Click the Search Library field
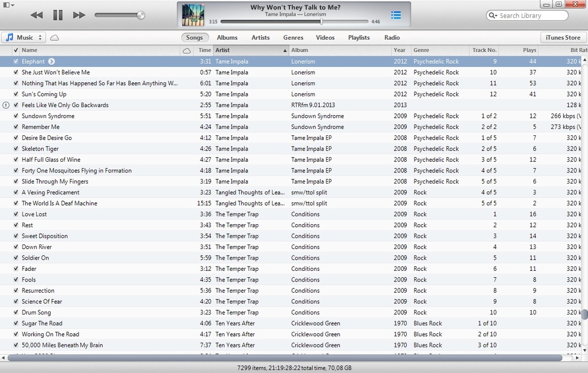Viewport: 588px width, 373px height. click(x=527, y=16)
